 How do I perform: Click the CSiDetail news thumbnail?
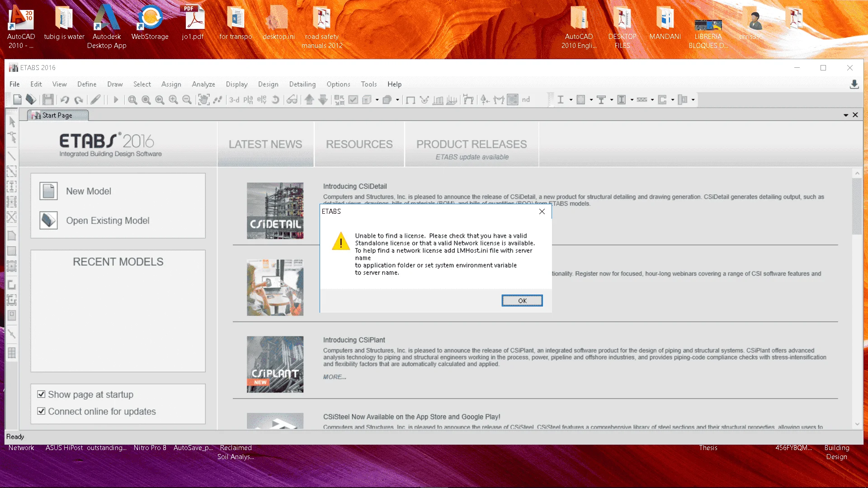point(275,211)
